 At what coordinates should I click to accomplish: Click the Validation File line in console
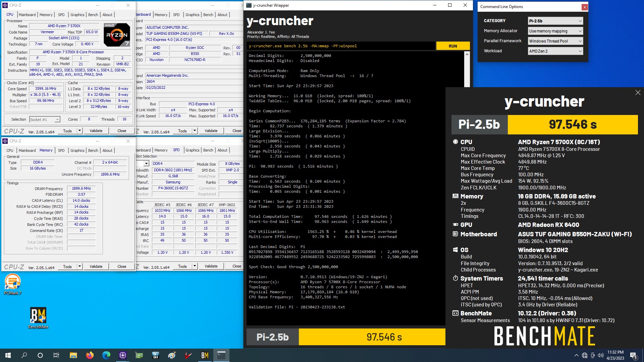tap(297, 307)
